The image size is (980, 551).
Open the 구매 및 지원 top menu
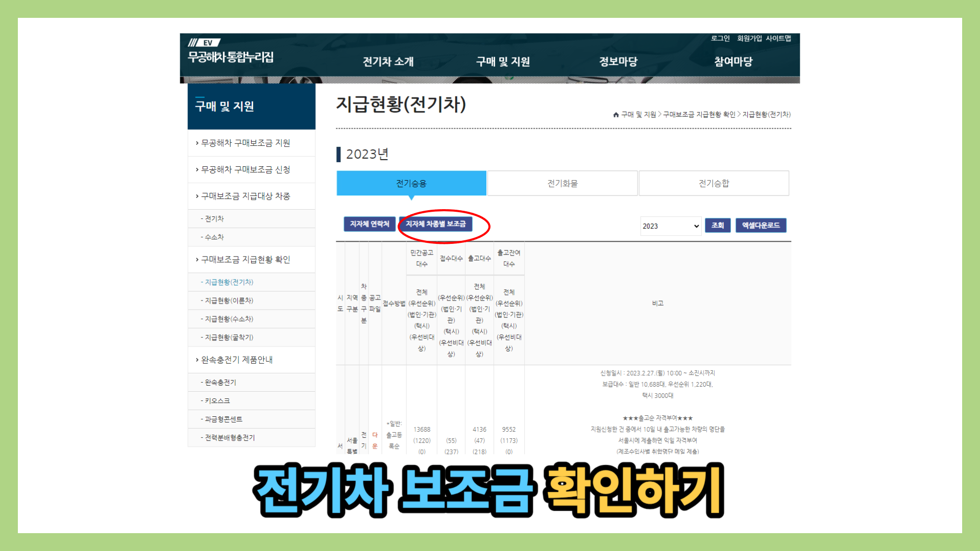[x=503, y=62]
